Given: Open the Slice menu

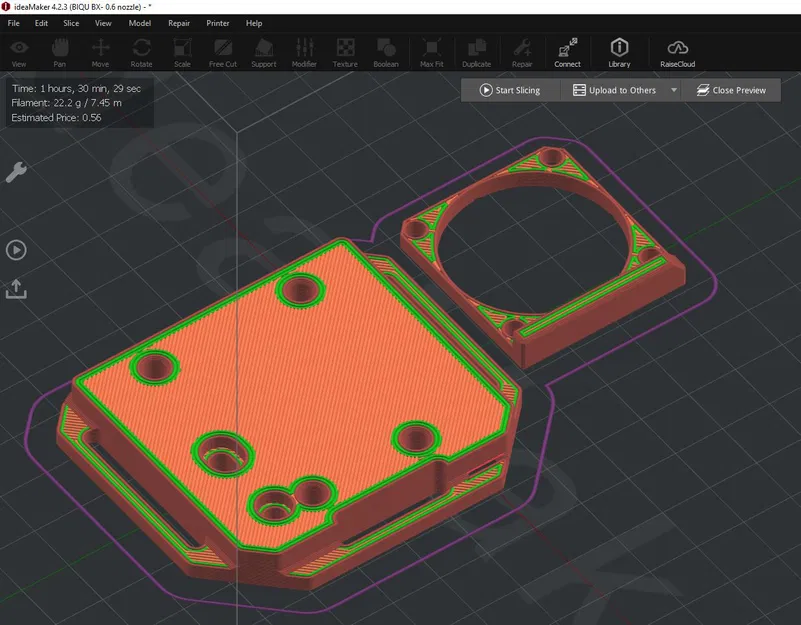Looking at the screenshot, I should point(71,23).
